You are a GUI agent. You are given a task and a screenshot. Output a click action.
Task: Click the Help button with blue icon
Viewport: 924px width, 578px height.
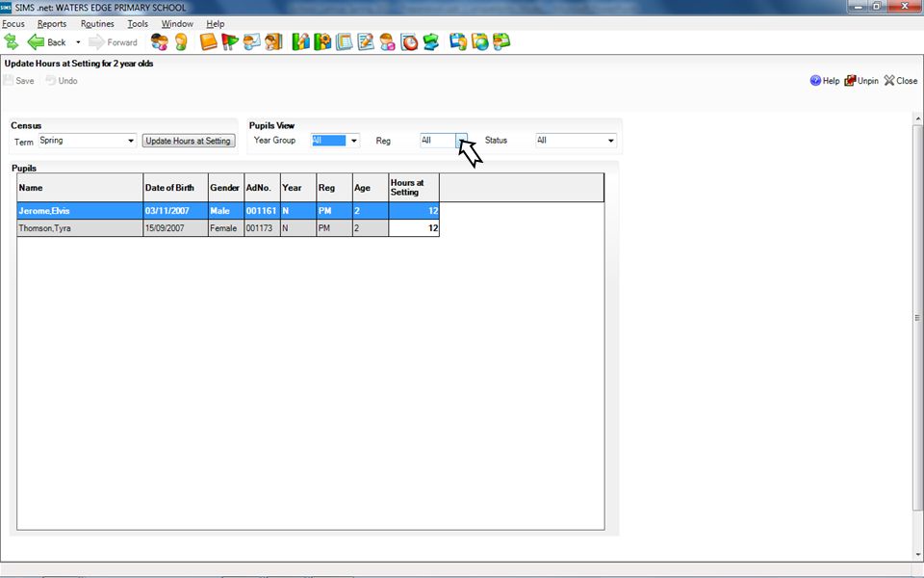click(x=825, y=81)
